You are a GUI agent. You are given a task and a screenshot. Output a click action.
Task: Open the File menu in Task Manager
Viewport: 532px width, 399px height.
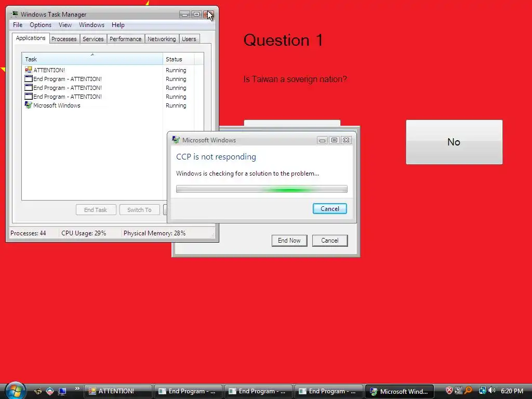(18, 25)
